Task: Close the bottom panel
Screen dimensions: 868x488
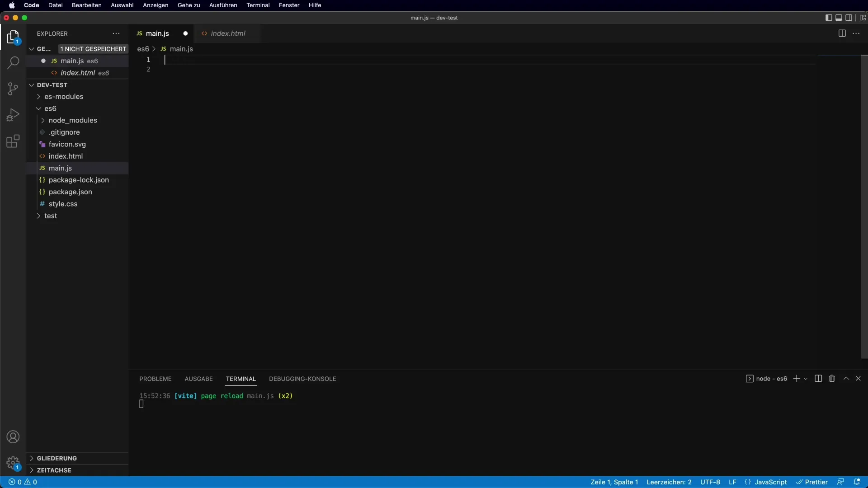Action: [858, 379]
